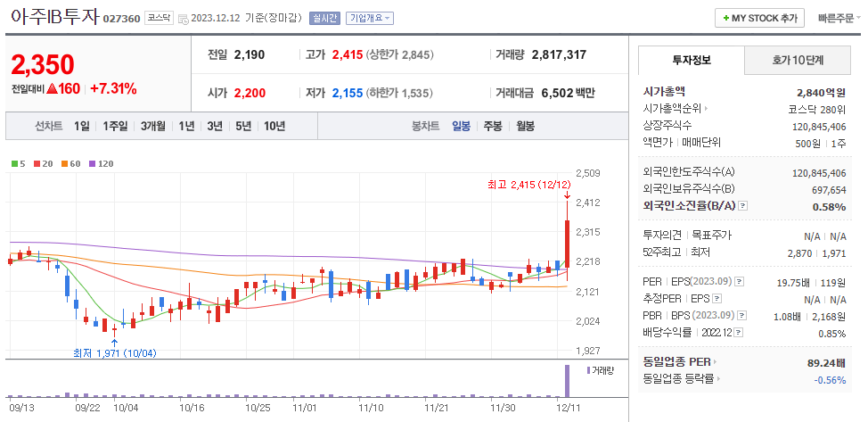The width and height of the screenshot is (868, 422).
Task: Click the 아주IB투자 stock name heading
Action: point(53,17)
